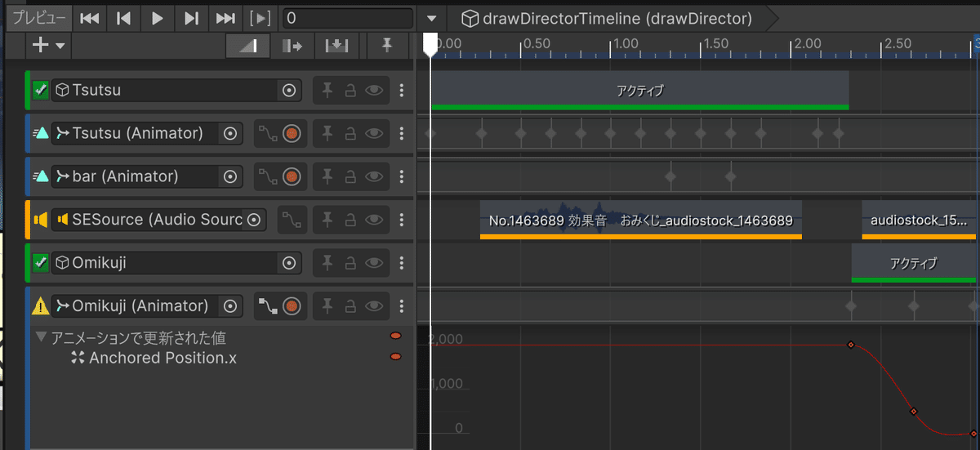Open the object picker for the Omikuji track
Screen dimensions: 980x450
pos(289,263)
